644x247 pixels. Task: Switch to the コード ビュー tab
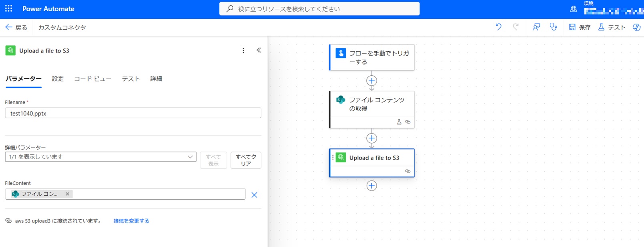coord(92,79)
